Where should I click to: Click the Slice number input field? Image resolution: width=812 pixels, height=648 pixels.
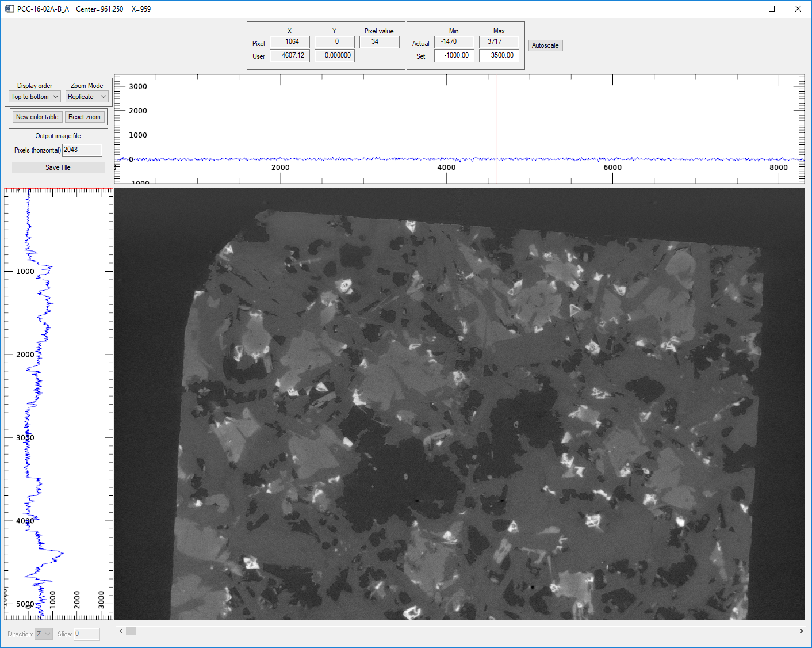pos(87,634)
